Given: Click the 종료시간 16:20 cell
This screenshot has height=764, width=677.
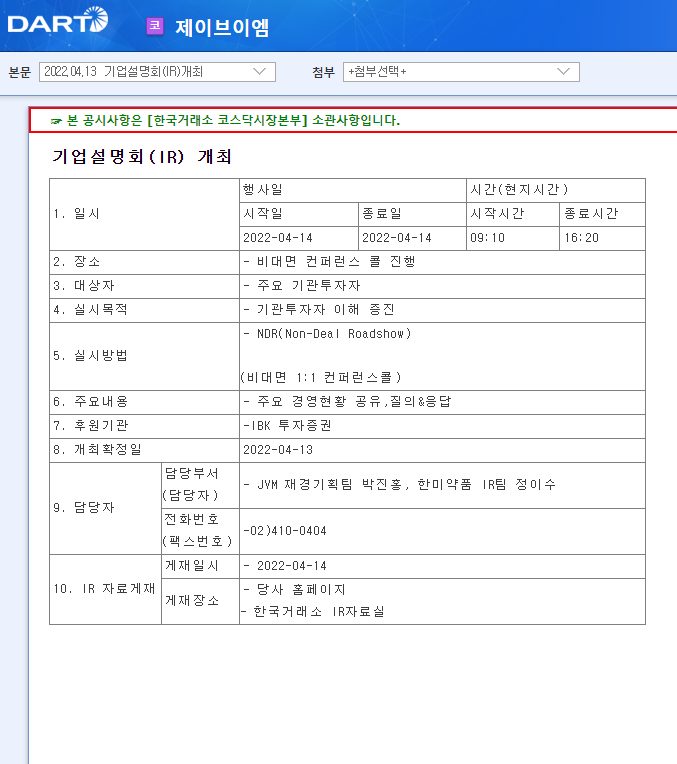Looking at the screenshot, I should tap(602, 238).
